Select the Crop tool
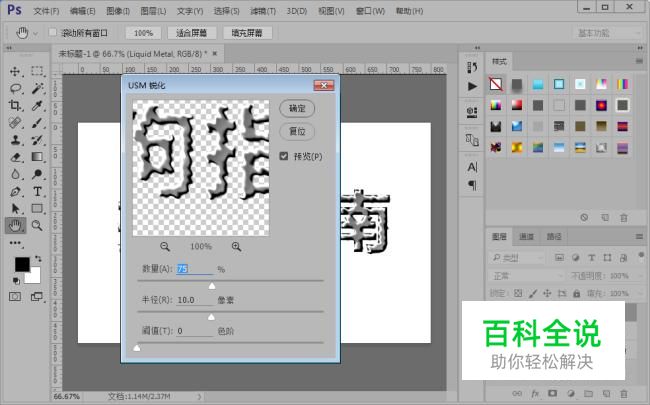 click(15, 105)
